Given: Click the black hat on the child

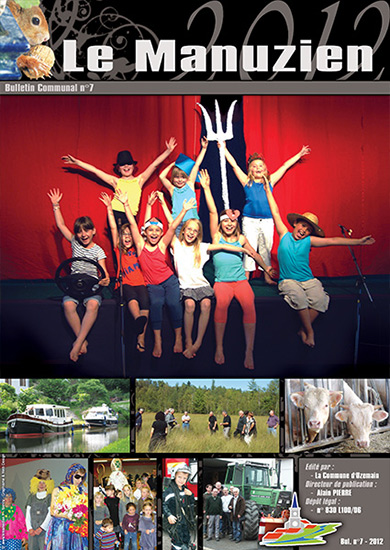Looking at the screenshot, I should 125,158.
